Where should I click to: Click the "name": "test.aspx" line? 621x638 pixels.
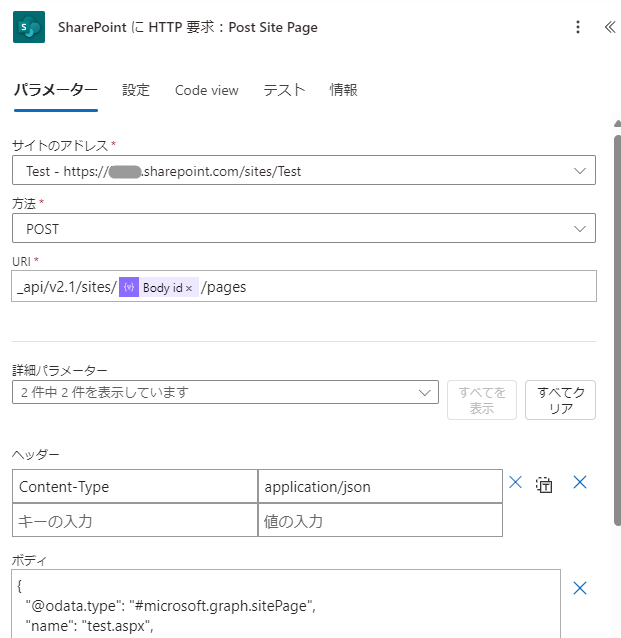coord(90,626)
